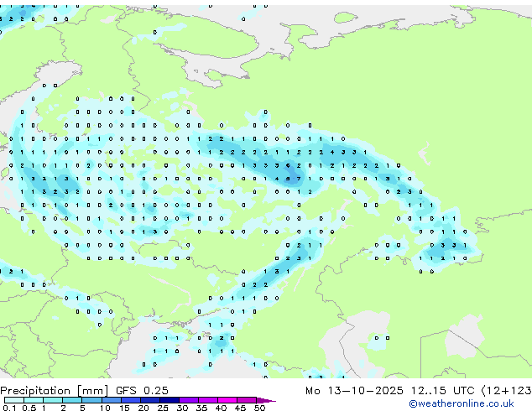
Task: Select the 1–2 mm legend color box
Action: tap(53, 400)
